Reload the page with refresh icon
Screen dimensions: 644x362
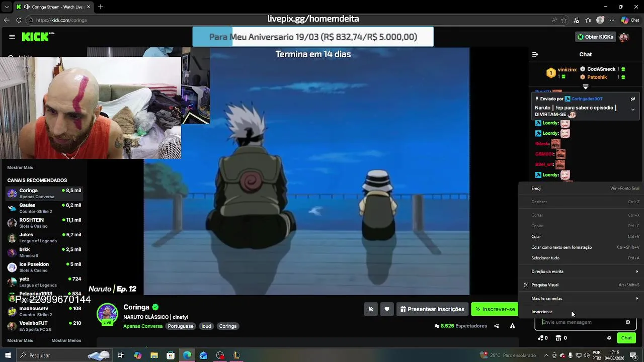[19, 20]
